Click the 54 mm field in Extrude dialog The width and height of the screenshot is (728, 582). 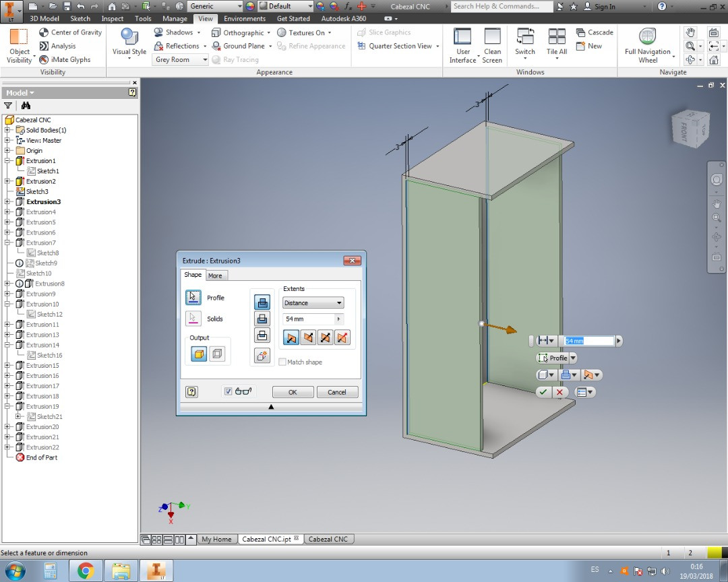(308, 319)
